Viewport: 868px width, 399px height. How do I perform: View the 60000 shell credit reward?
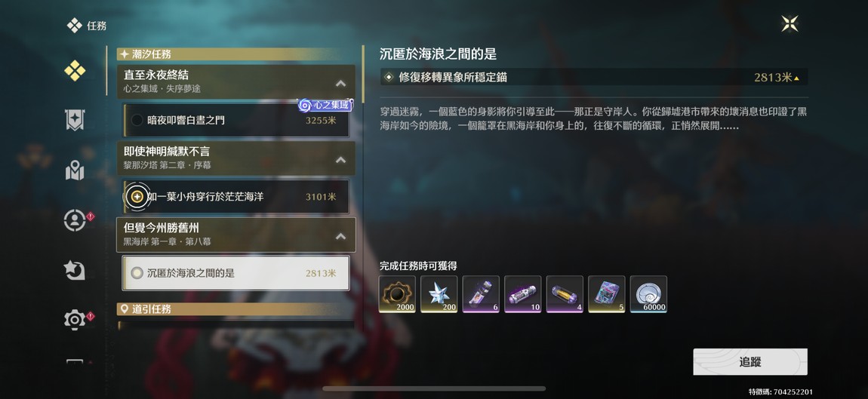[x=648, y=294]
